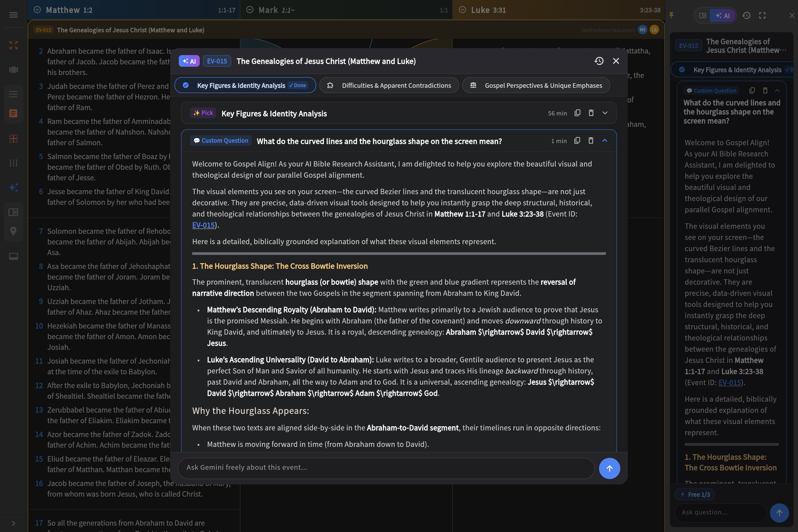The width and height of the screenshot is (798, 532).
Task: Send the question with blue arrow button
Action: tap(610, 468)
